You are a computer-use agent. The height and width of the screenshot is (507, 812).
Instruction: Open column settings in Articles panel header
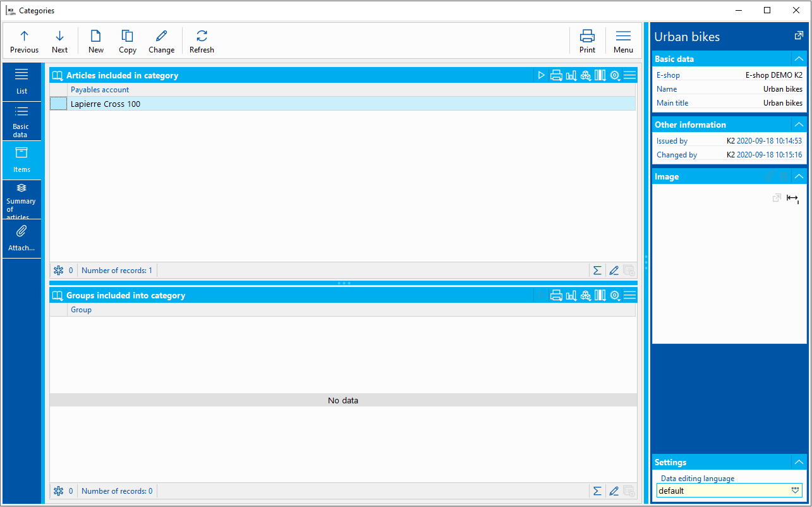[600, 75]
